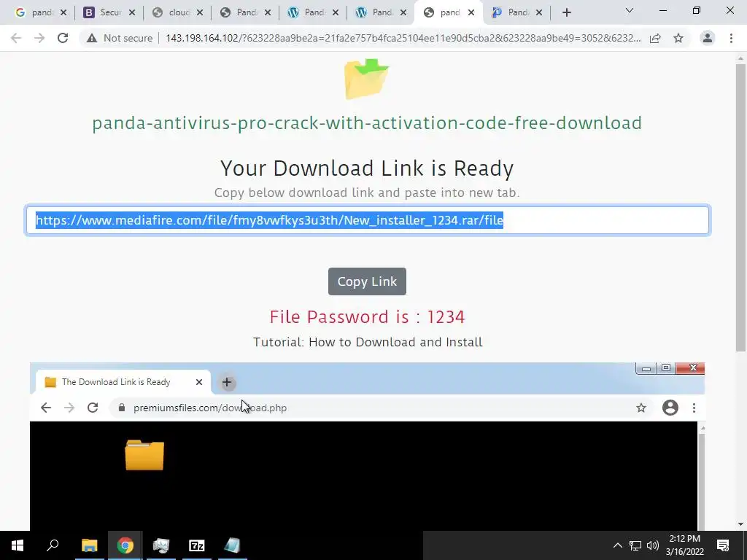747x560 pixels.
Task: Open the Windows Start menu
Action: [18, 545]
